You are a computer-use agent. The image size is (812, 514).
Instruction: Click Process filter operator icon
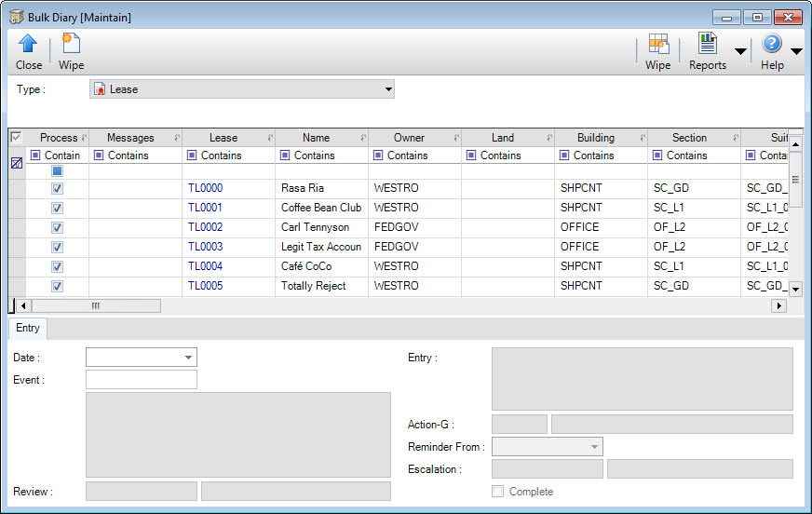(x=35, y=156)
